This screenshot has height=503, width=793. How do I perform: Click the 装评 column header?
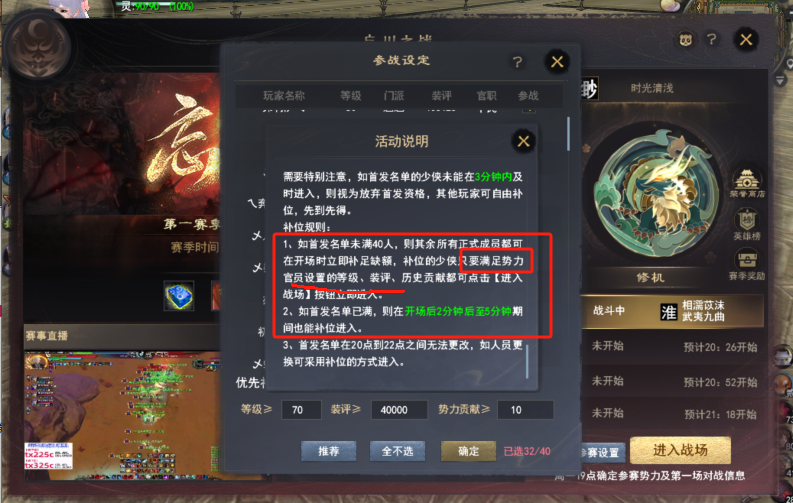(x=442, y=96)
